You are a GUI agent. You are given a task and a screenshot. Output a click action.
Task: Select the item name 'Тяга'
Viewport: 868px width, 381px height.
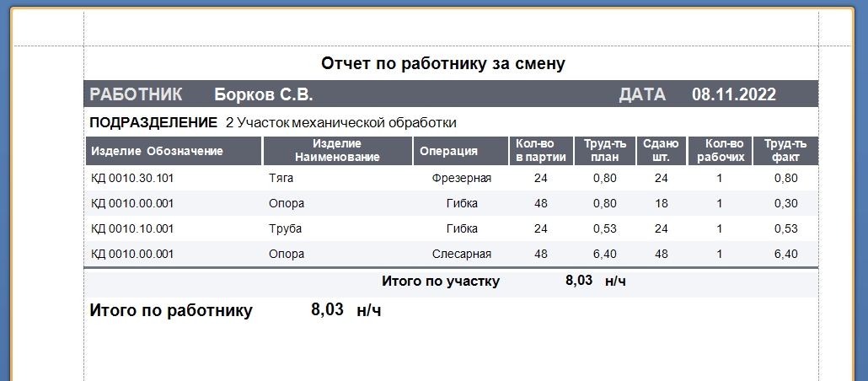pyautogui.click(x=281, y=179)
